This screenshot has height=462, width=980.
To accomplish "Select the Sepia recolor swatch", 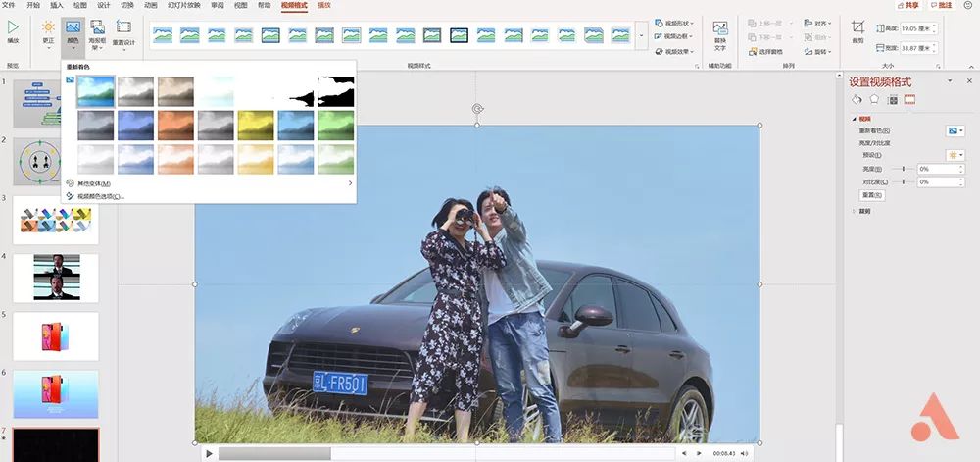I will tap(175, 91).
